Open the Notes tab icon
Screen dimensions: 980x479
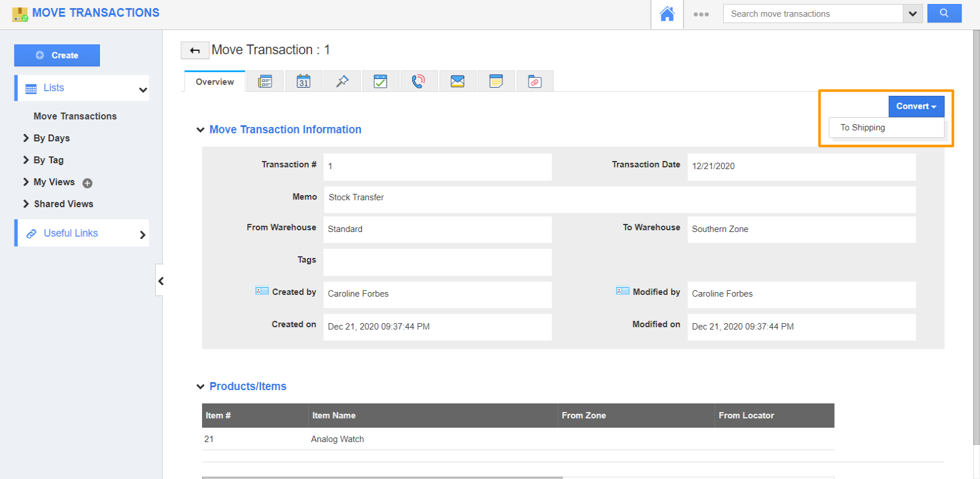[496, 81]
